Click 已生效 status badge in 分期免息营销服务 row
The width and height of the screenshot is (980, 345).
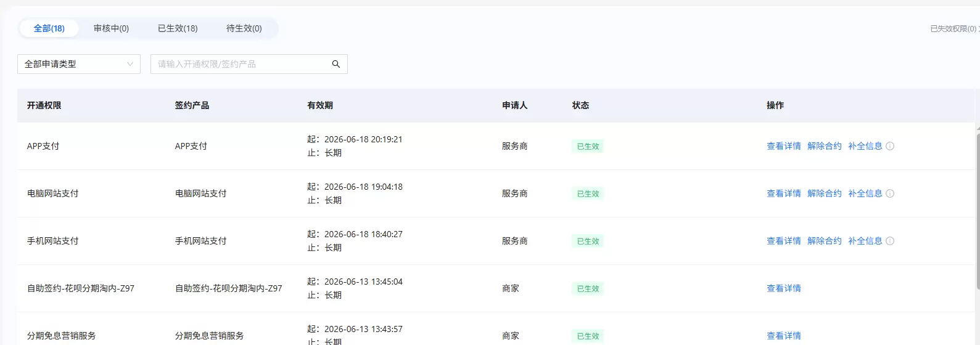click(588, 336)
